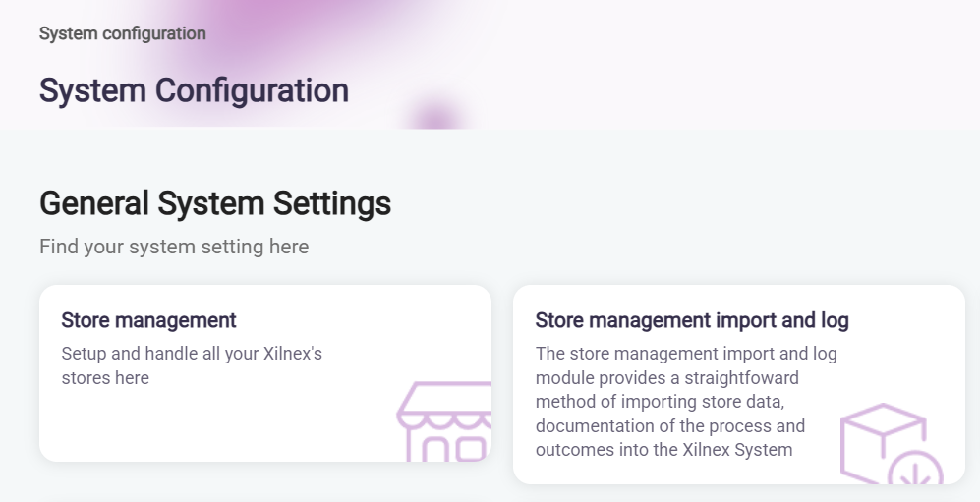The width and height of the screenshot is (980, 502).
Task: Click 'Find your system setting here' subtitle
Action: (x=174, y=247)
